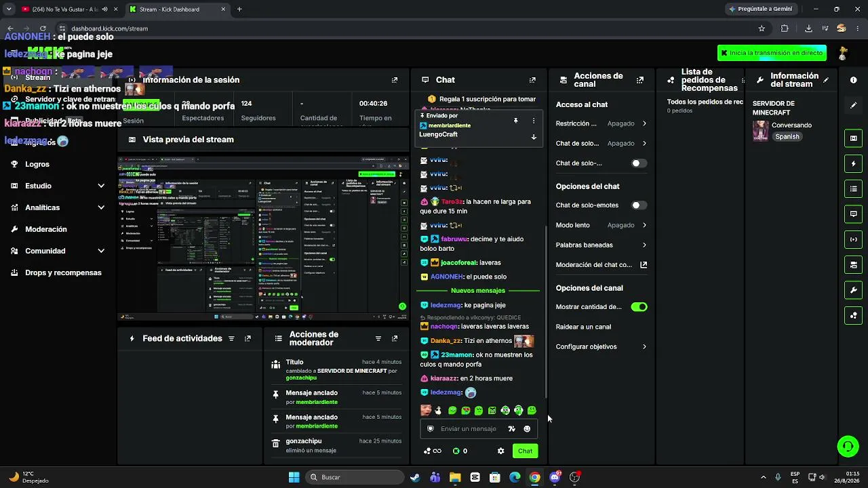Viewport: 868px width, 488px height.
Task: Pop out Información de la sesión panel
Action: pos(395,80)
